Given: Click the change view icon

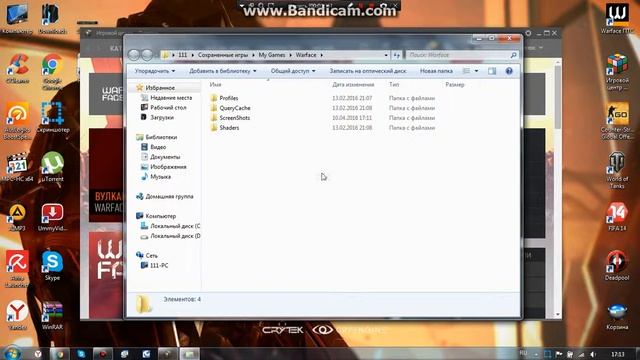Looking at the screenshot, I should (466, 71).
